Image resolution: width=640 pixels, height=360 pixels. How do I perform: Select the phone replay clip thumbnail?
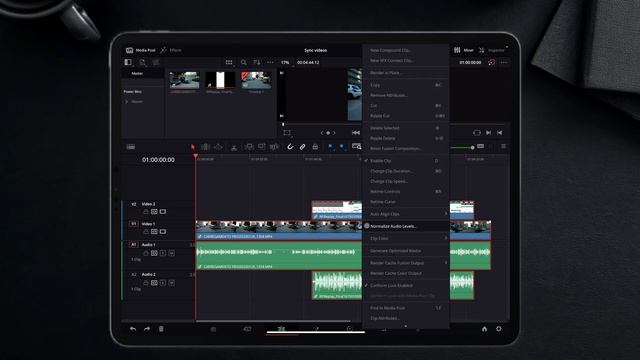220,80
